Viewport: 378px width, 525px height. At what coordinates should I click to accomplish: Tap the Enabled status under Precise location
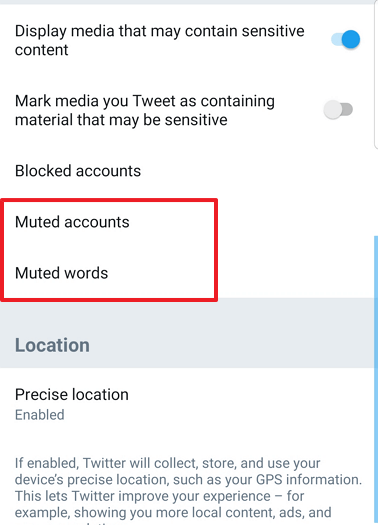pyautogui.click(x=40, y=415)
